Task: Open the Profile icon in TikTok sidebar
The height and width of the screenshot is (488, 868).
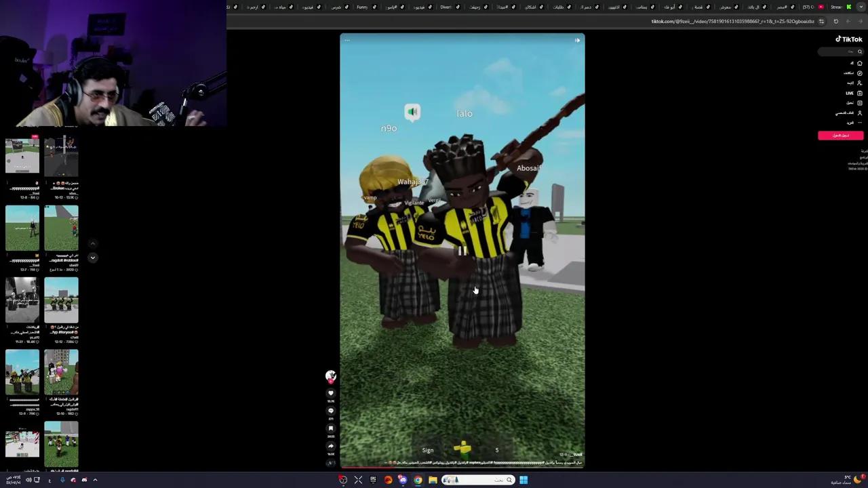Action: pyautogui.click(x=859, y=113)
